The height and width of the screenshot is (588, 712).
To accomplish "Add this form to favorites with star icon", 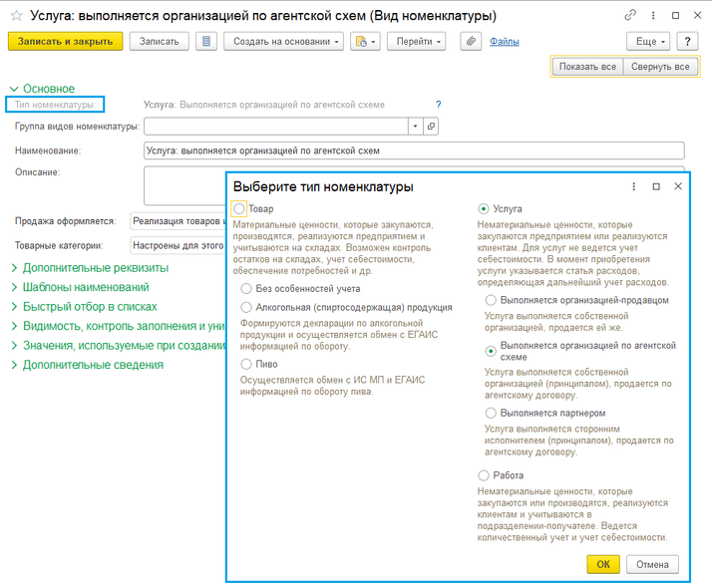I will pos(16,15).
